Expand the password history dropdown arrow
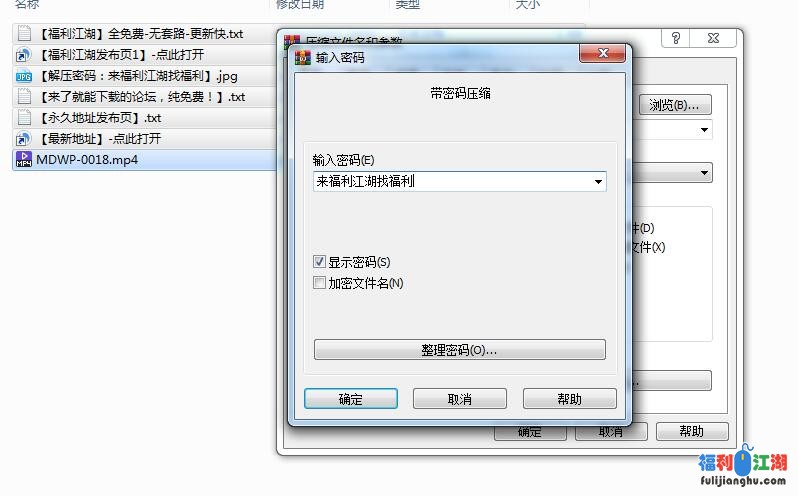Viewport: 798px width, 496px height. (x=598, y=182)
